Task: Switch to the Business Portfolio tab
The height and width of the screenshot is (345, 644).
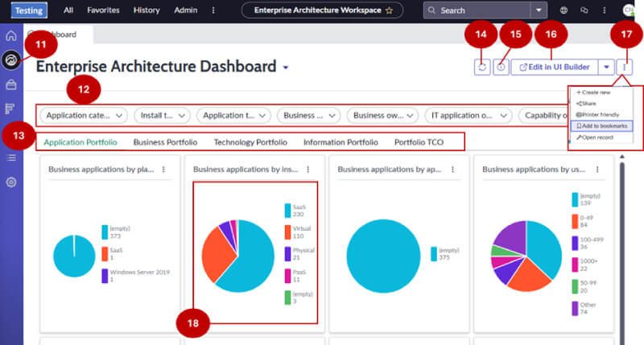Action: (x=165, y=142)
